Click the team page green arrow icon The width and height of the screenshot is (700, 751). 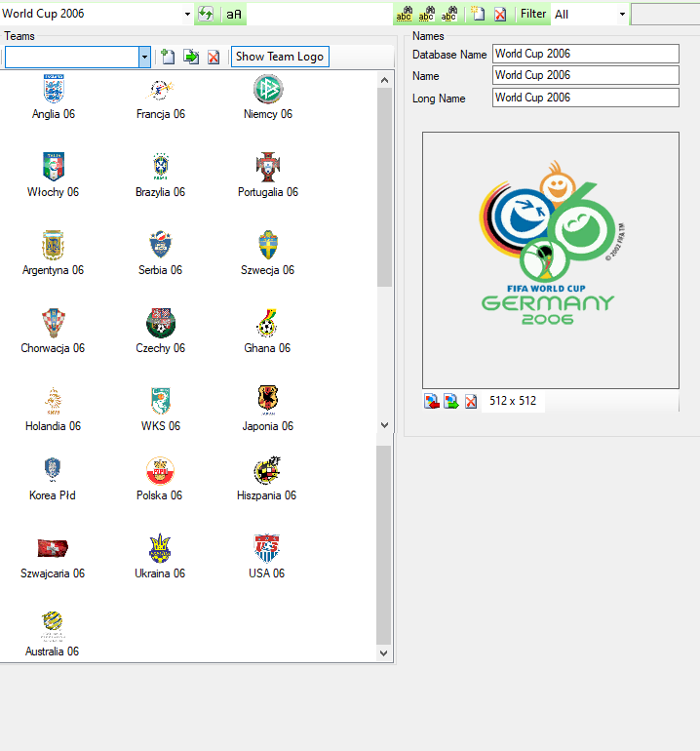pos(191,57)
